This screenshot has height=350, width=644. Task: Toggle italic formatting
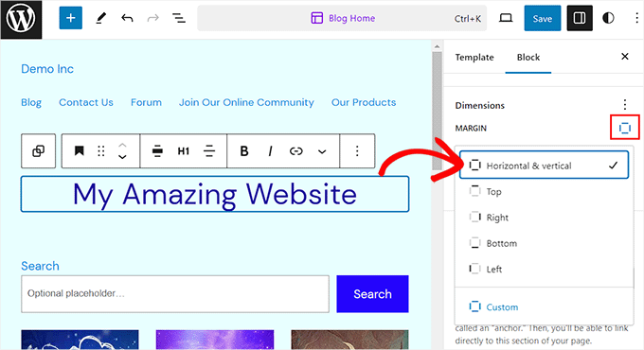(270, 151)
